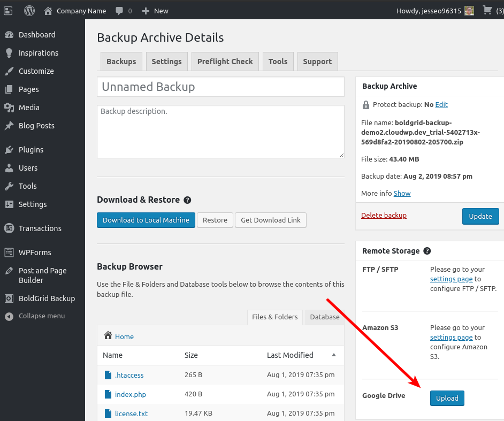Click the WordPress logo in the admin bar
Viewport: 504px width, 421px height.
pyautogui.click(x=29, y=10)
